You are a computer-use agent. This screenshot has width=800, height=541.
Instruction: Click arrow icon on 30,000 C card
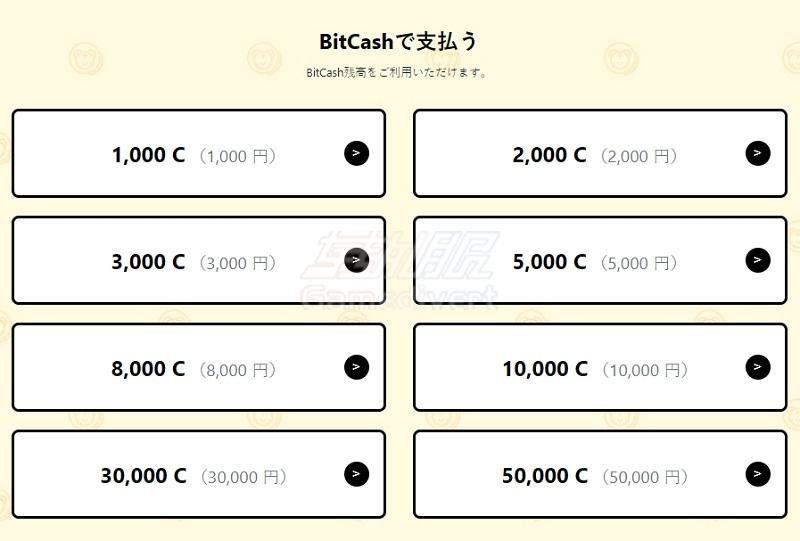(x=356, y=474)
